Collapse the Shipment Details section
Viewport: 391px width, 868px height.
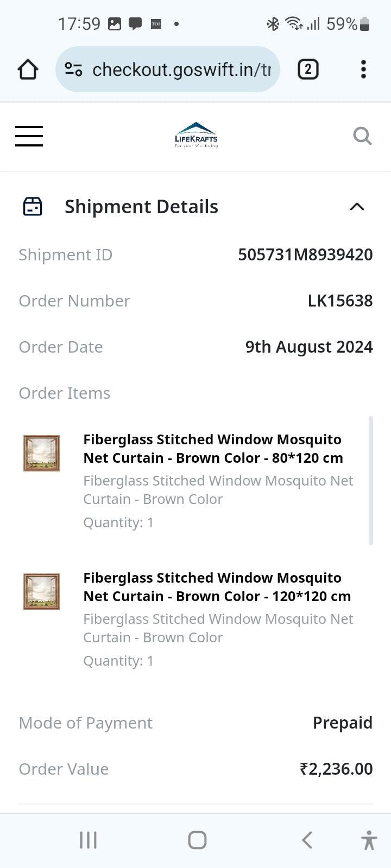click(x=357, y=207)
